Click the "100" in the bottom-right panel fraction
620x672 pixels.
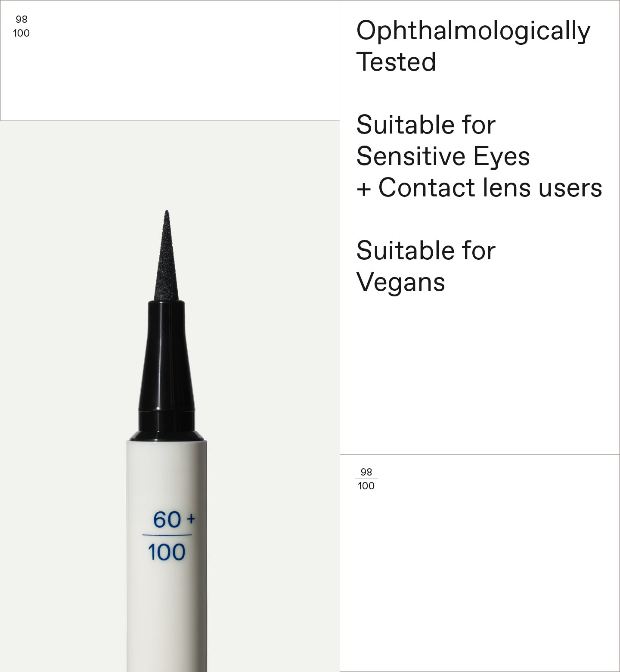[366, 486]
